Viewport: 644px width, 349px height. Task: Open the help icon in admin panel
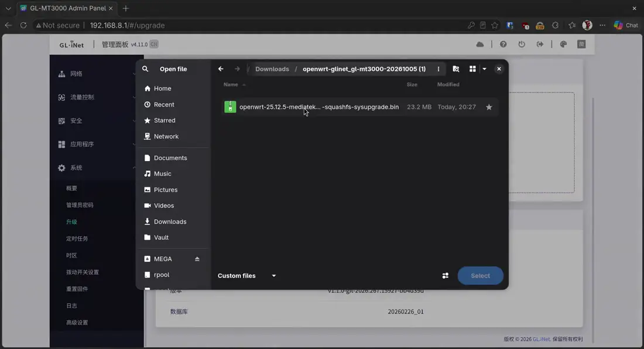pos(503,45)
